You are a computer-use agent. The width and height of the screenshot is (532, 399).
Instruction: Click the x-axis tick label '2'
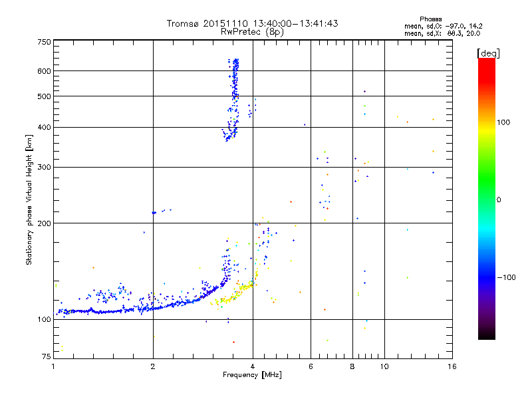pos(153,366)
